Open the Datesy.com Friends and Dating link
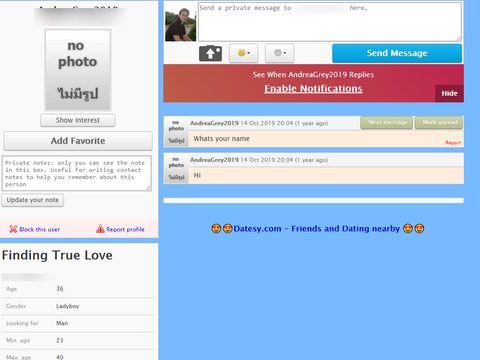Screen dimensions: 480x360 [317, 229]
